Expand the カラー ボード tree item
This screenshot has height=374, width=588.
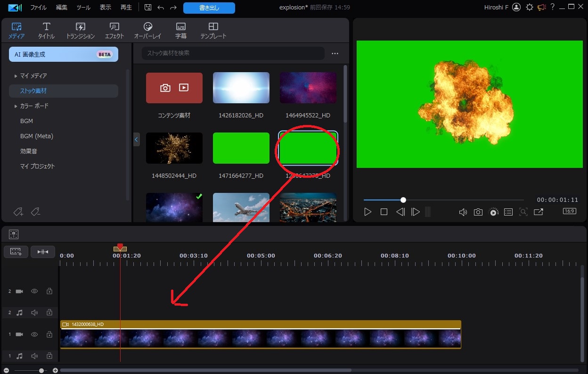click(x=16, y=106)
